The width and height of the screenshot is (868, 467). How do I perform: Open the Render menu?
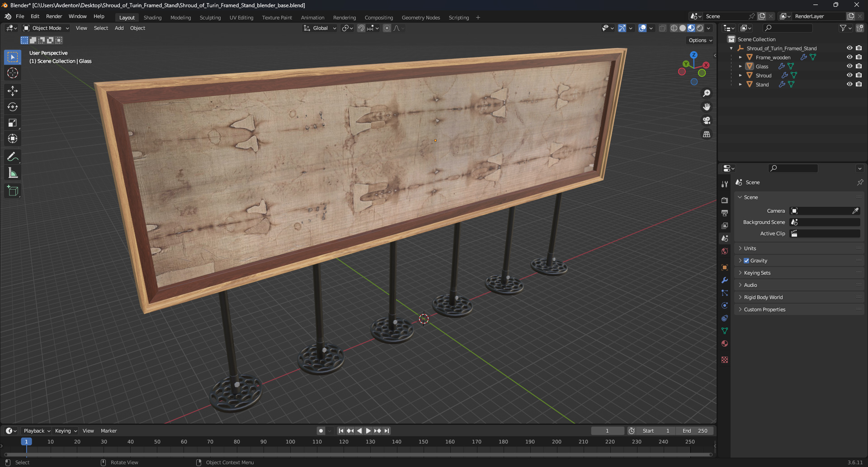(54, 16)
